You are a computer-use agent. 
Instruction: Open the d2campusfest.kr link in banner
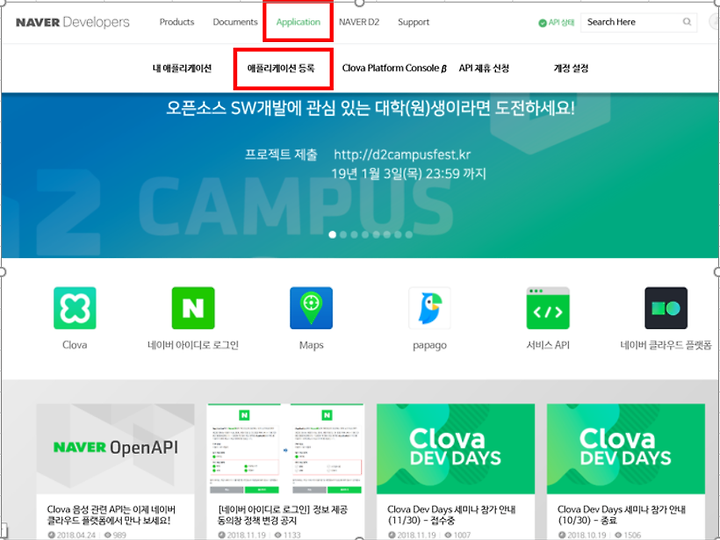tap(402, 154)
